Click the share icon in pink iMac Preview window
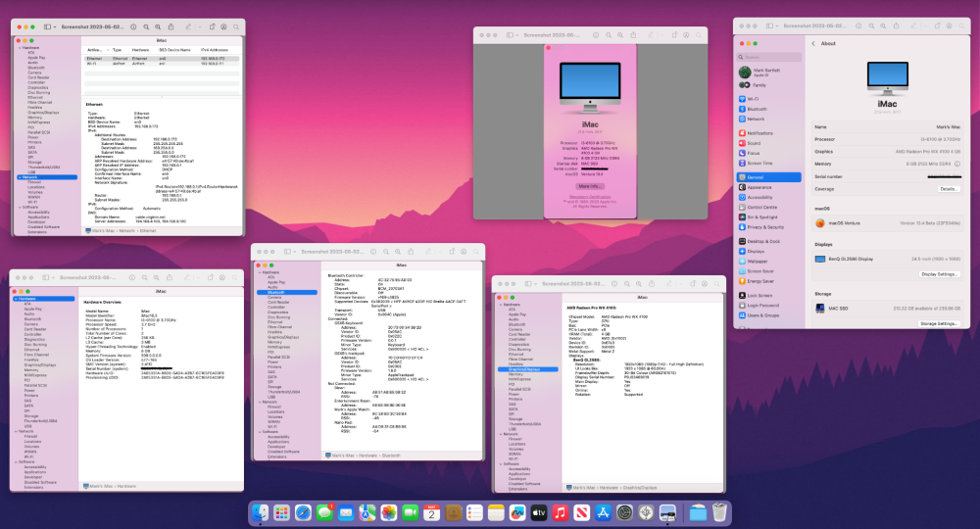Viewport: 980px width, 529px height. tap(633, 35)
